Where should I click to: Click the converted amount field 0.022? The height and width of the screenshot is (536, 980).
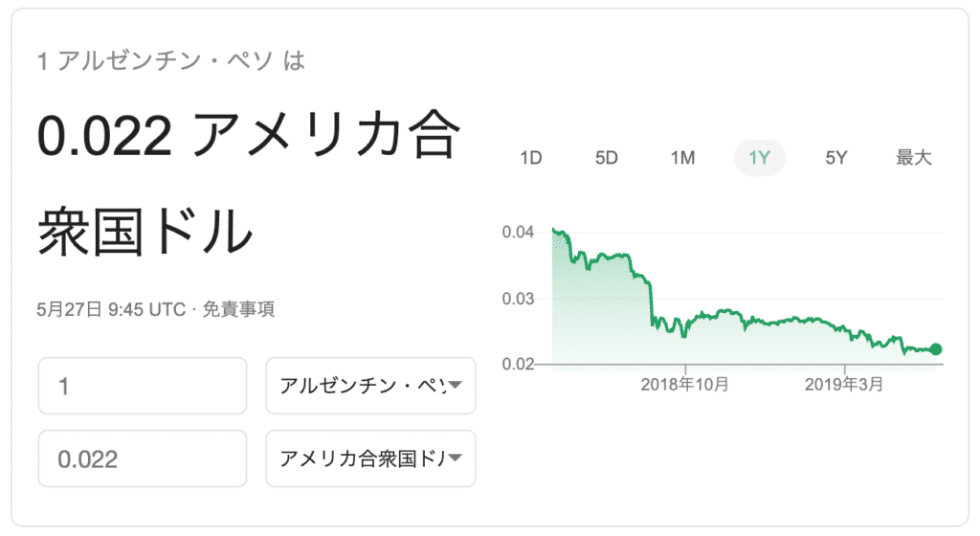(x=143, y=458)
